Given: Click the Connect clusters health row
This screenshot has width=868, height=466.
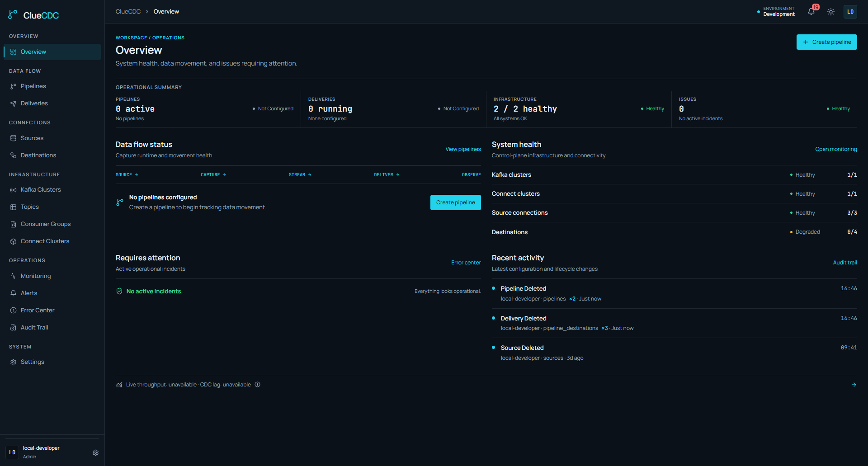Looking at the screenshot, I should 674,194.
